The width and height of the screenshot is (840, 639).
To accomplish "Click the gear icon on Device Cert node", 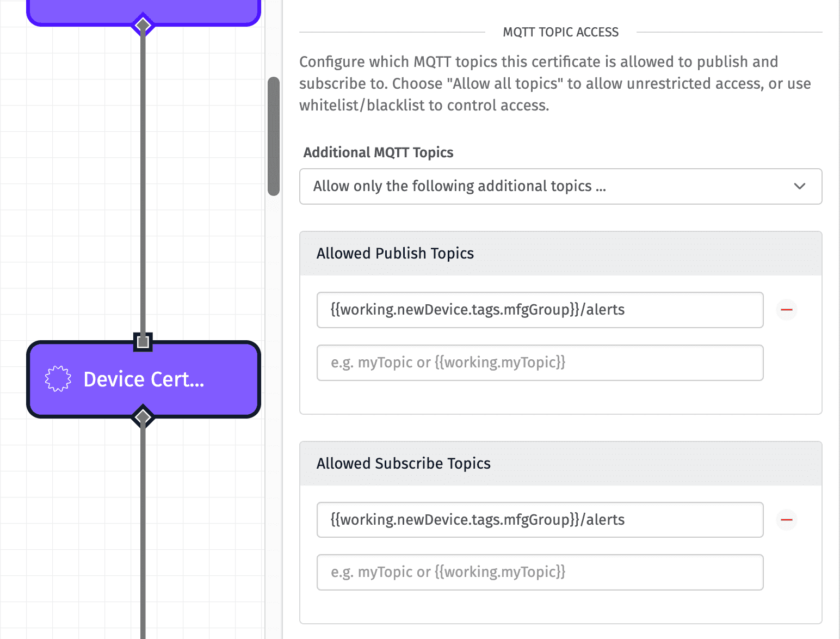I will 58,379.
